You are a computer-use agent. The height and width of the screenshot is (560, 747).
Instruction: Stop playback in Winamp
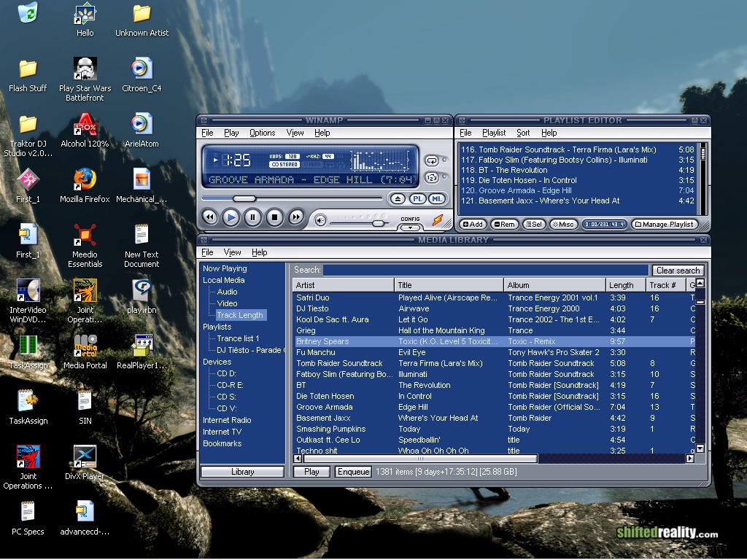274,217
